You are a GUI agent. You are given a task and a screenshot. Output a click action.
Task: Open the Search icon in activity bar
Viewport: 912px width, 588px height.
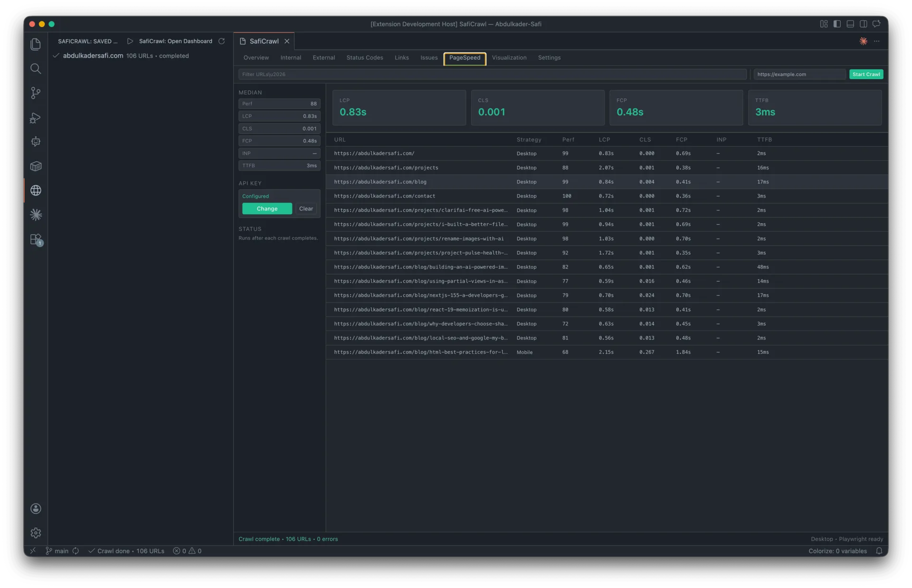point(36,68)
